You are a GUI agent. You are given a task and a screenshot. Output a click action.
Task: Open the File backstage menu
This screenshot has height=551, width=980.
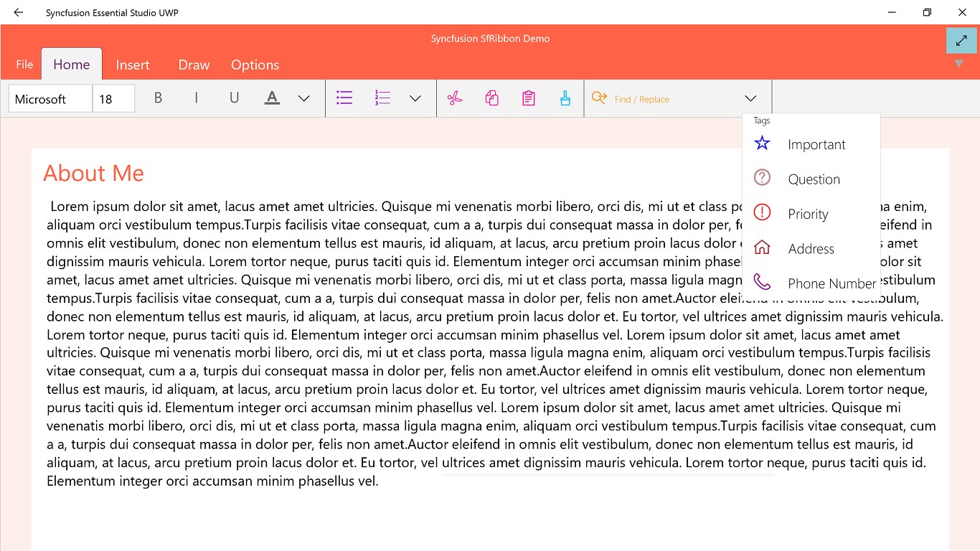coord(24,65)
